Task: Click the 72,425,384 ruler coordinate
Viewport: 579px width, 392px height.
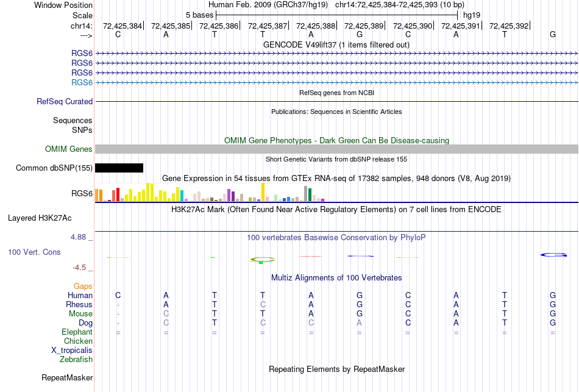Action: 123,26
